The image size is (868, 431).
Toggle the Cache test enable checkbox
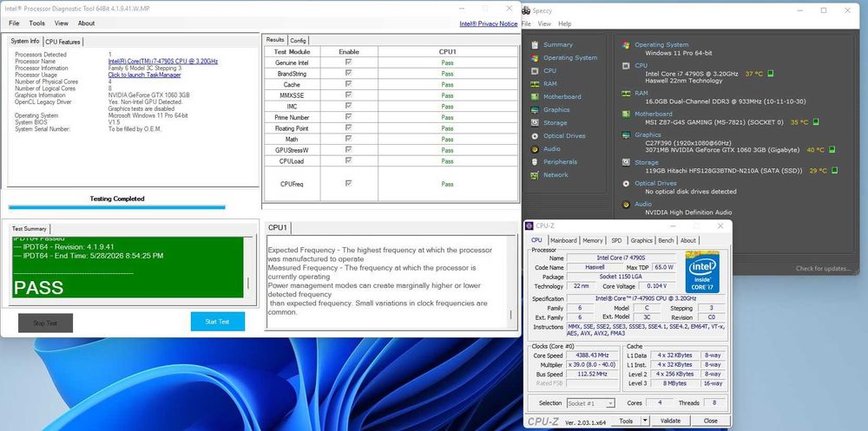tap(349, 84)
